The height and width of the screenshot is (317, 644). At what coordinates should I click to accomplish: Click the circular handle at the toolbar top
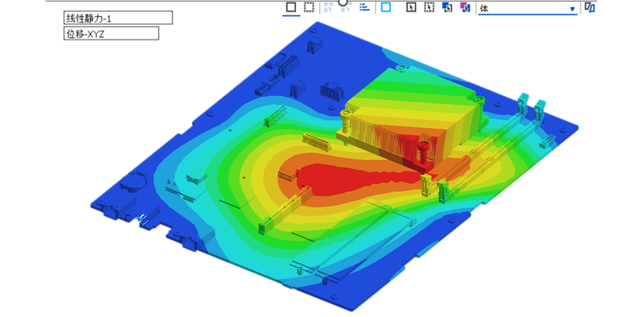[x=343, y=2]
